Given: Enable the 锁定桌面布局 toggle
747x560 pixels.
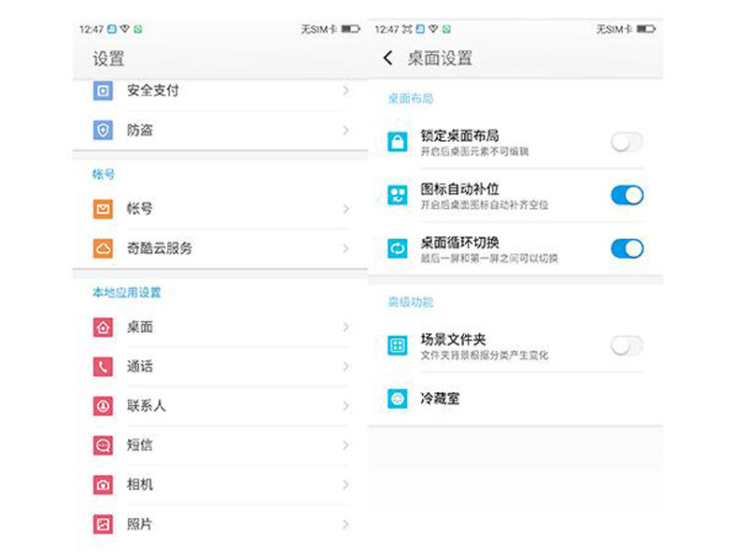Looking at the screenshot, I should (627, 142).
